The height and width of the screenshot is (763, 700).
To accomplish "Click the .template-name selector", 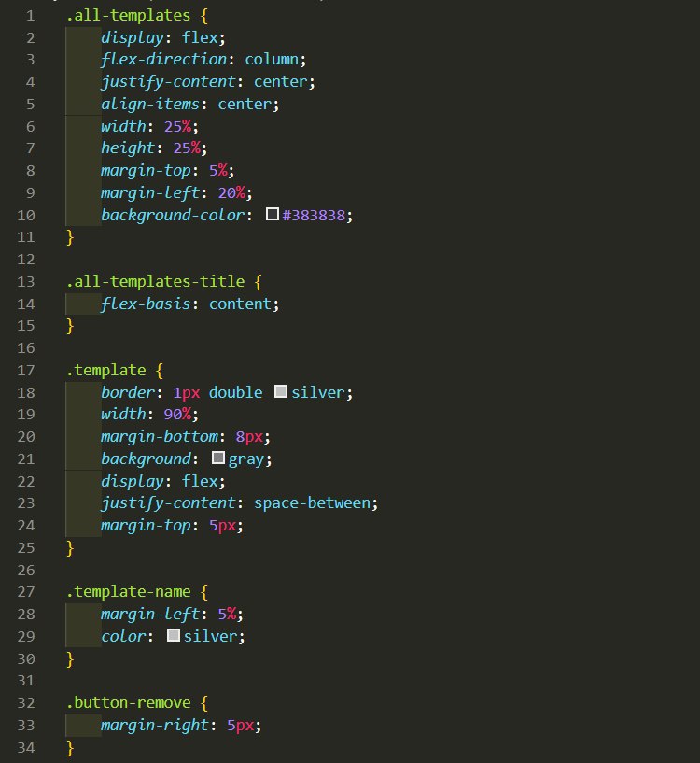I will tap(129, 592).
